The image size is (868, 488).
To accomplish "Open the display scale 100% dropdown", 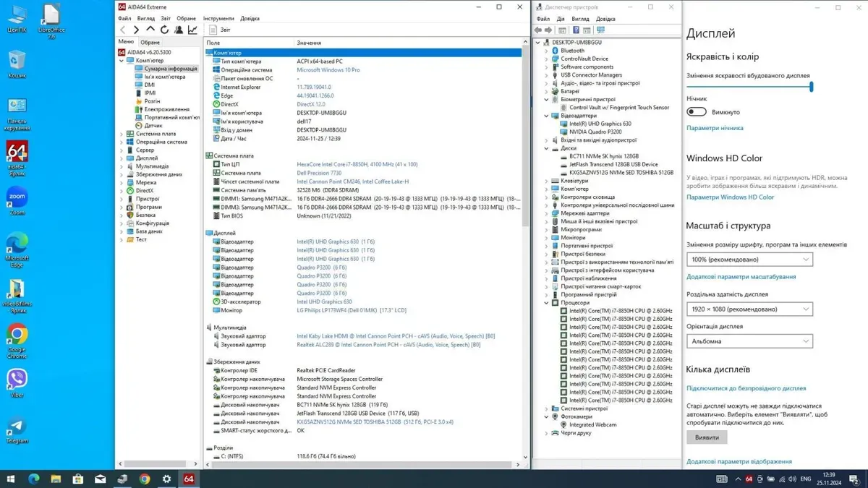I will coord(749,259).
